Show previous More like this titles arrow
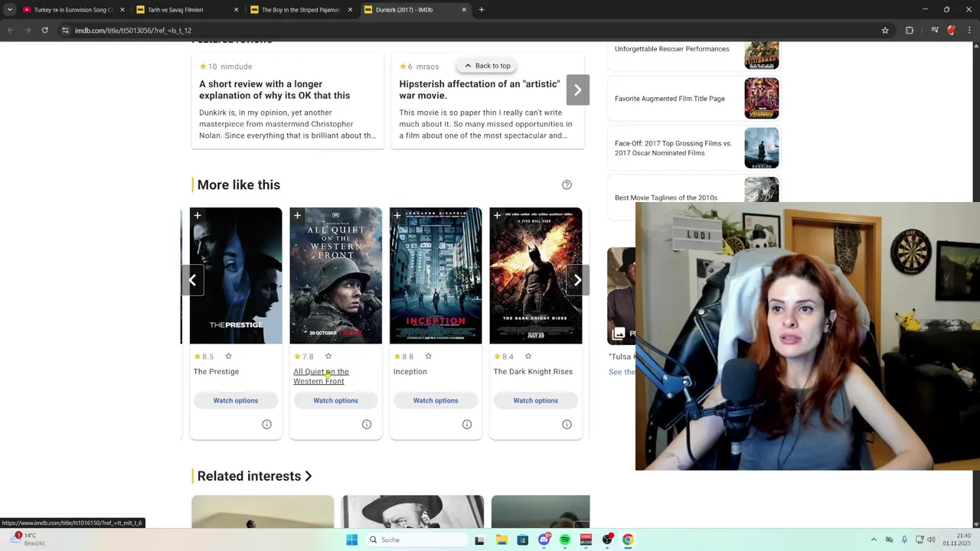 click(x=192, y=280)
